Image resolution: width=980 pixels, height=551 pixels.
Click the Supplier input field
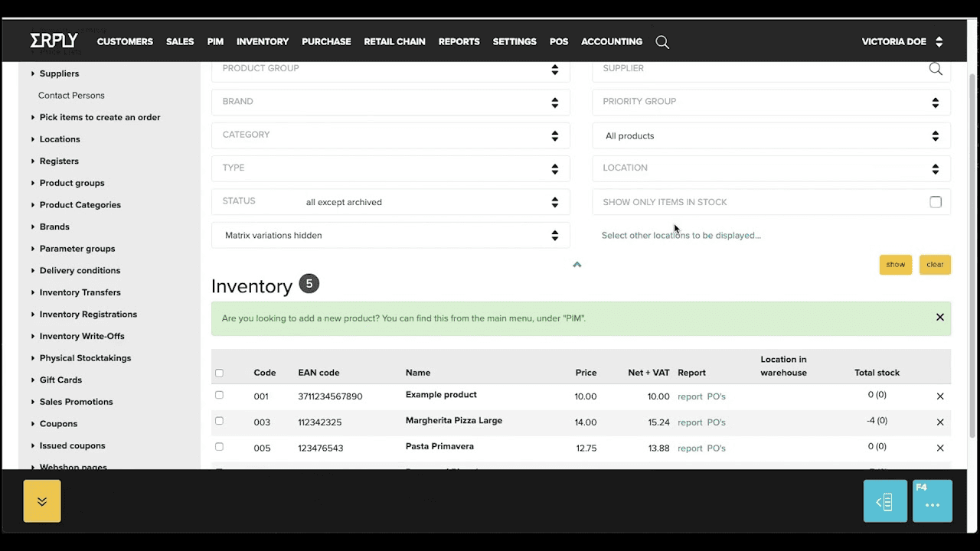(772, 69)
